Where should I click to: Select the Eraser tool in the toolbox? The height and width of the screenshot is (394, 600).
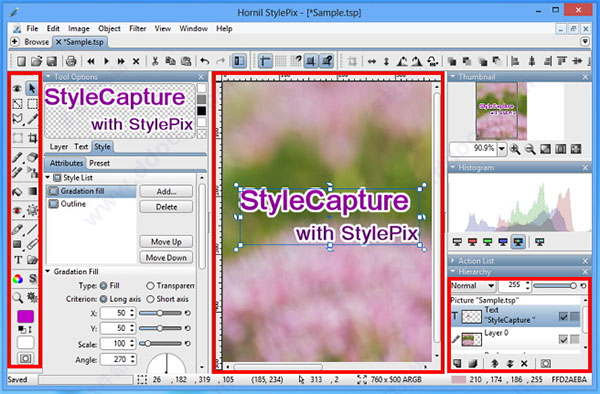point(33,157)
